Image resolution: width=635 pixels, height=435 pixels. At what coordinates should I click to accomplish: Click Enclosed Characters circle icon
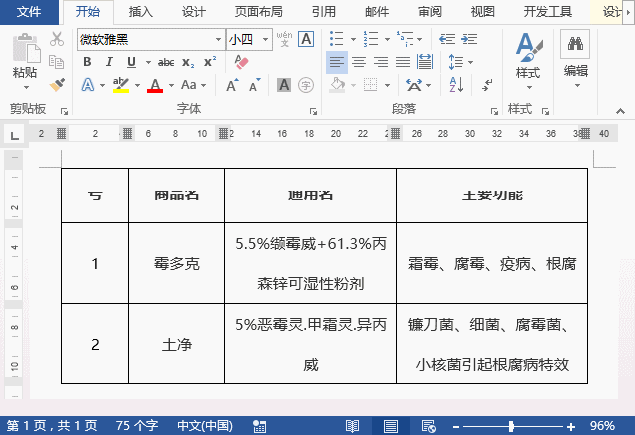[x=306, y=85]
